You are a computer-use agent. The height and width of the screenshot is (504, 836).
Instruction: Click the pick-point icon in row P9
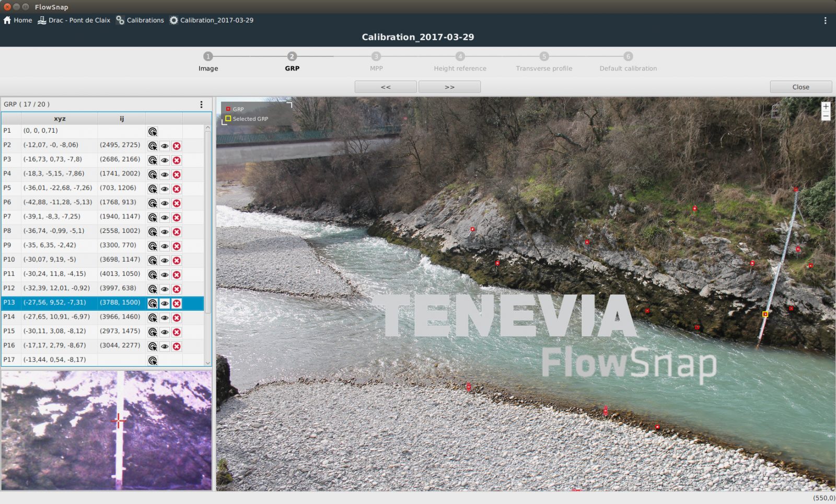[153, 246]
